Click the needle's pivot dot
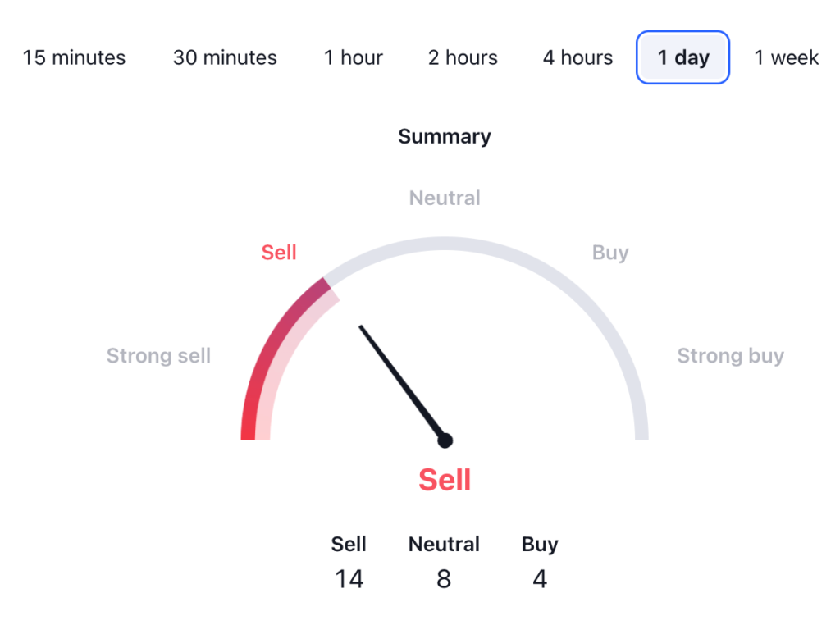Screen dimensions: 840x625 click(445, 440)
